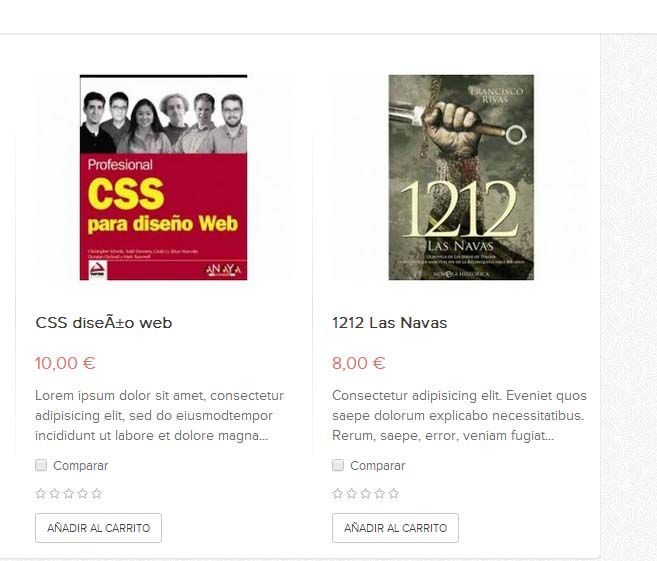The height and width of the screenshot is (561, 657).
Task: Click the Consectetur adipisicing description text
Action: click(459, 416)
